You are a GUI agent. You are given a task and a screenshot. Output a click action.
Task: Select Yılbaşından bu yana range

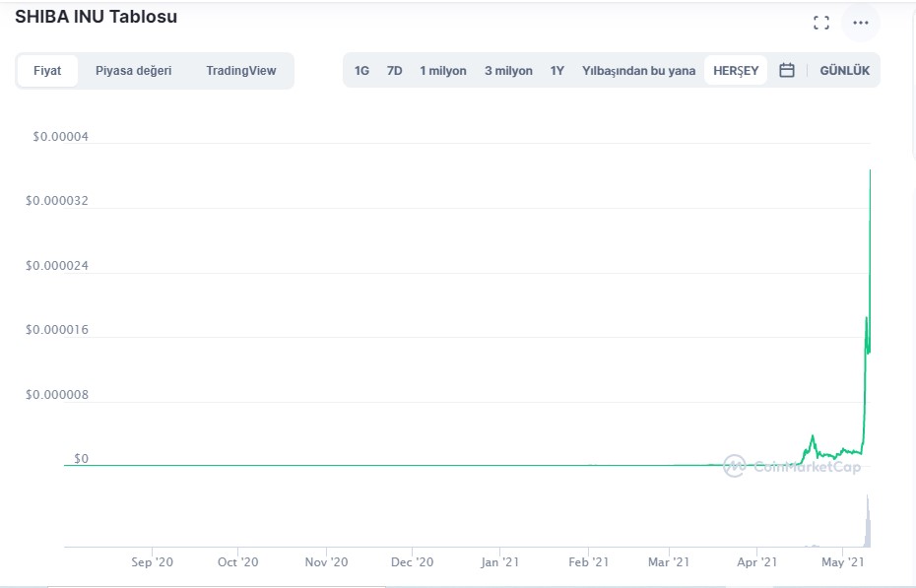point(638,71)
